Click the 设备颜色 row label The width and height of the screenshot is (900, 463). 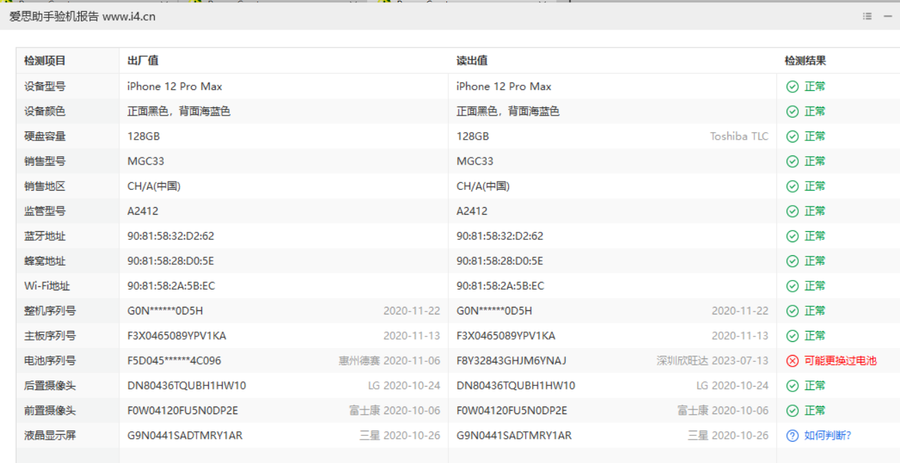tap(45, 111)
